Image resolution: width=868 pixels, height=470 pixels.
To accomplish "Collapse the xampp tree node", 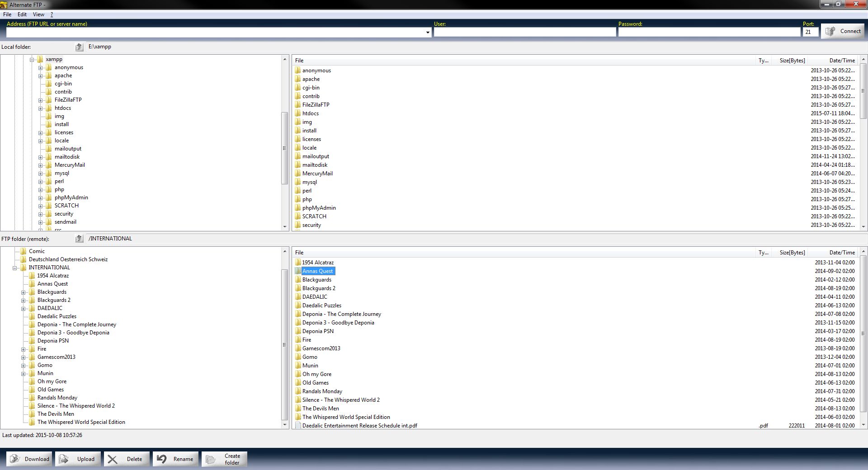I will (31, 59).
